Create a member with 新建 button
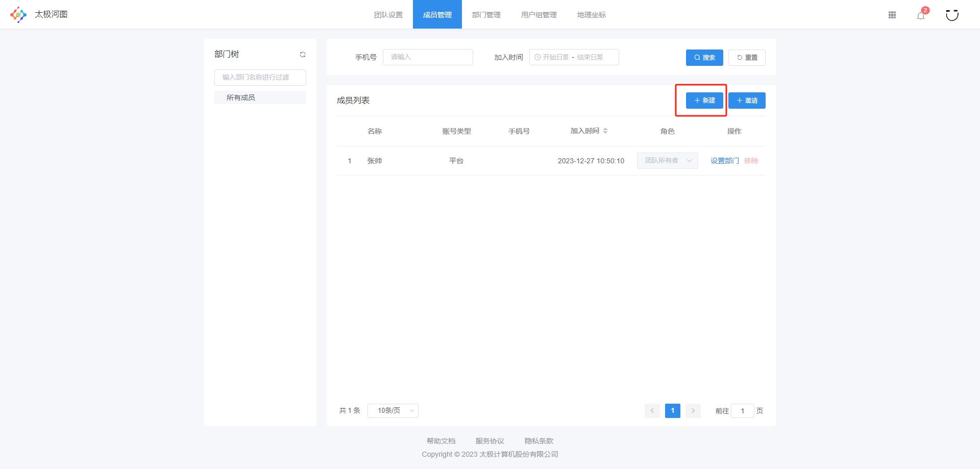The height and width of the screenshot is (469, 980). (x=704, y=101)
